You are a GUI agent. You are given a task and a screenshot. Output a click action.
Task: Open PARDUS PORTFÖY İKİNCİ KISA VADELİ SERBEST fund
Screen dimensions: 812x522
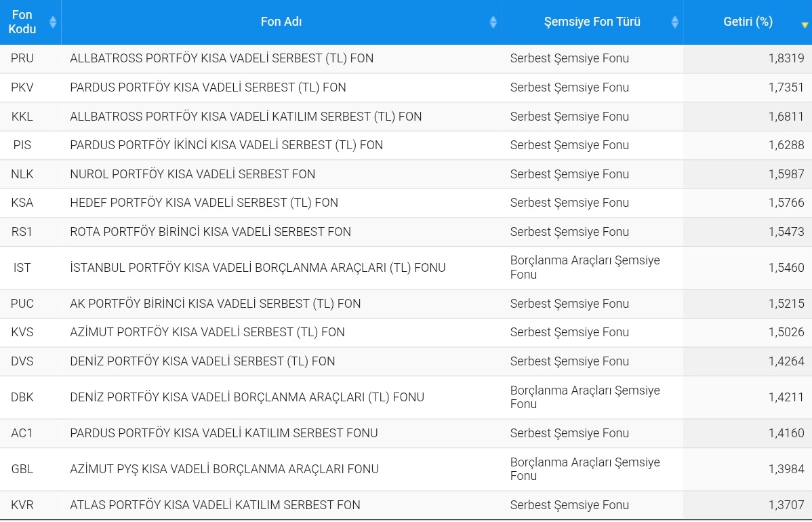click(x=226, y=145)
